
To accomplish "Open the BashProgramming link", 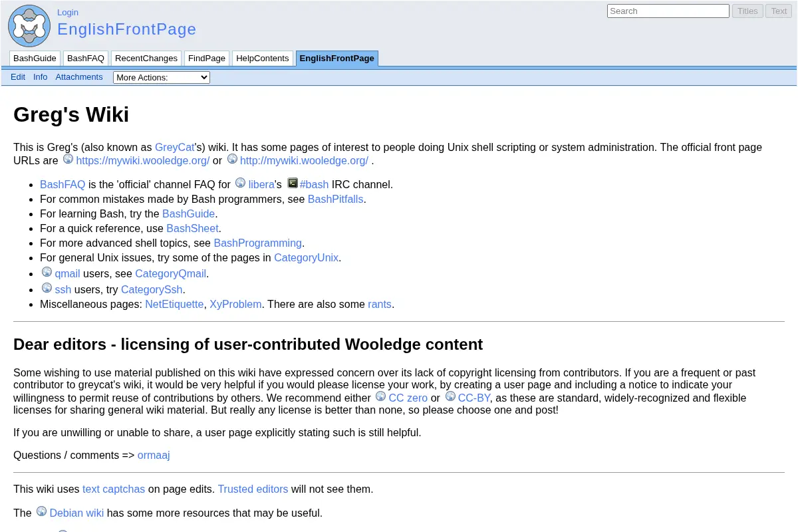I will (258, 243).
